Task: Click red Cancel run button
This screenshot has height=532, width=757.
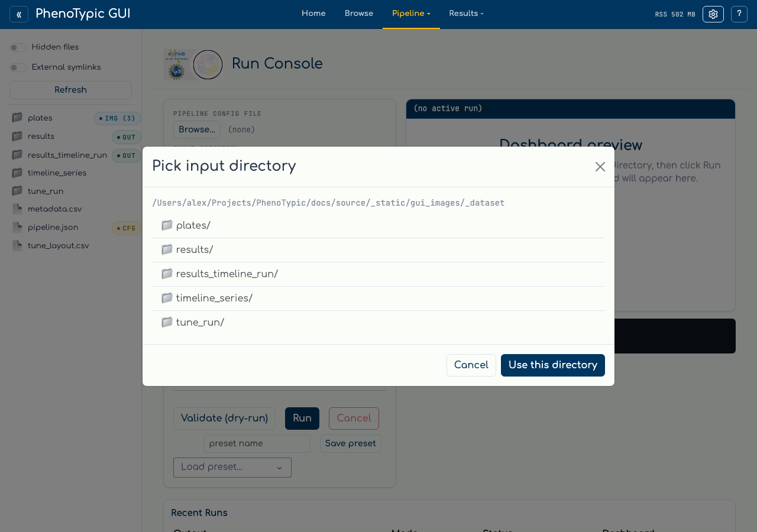Action: (x=354, y=419)
